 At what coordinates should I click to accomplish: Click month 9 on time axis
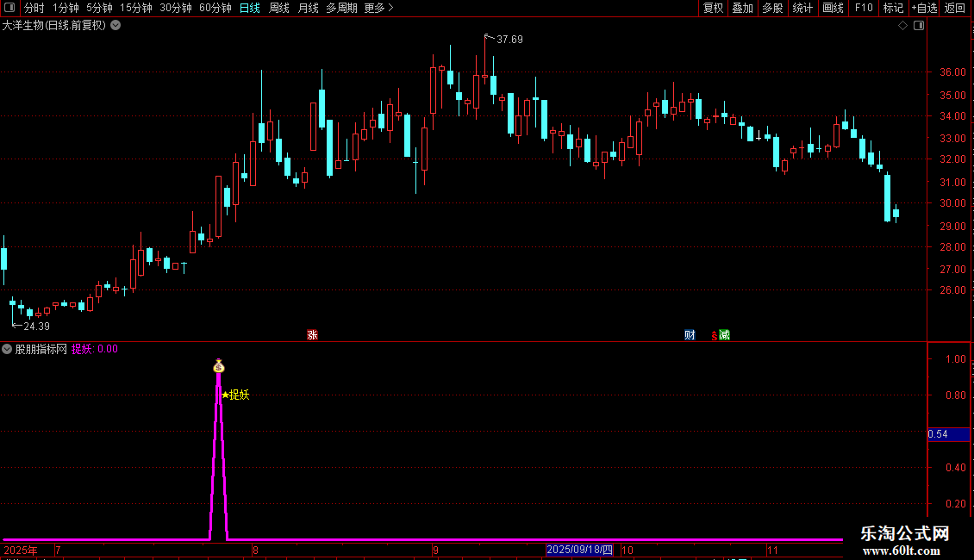pyautogui.click(x=436, y=550)
